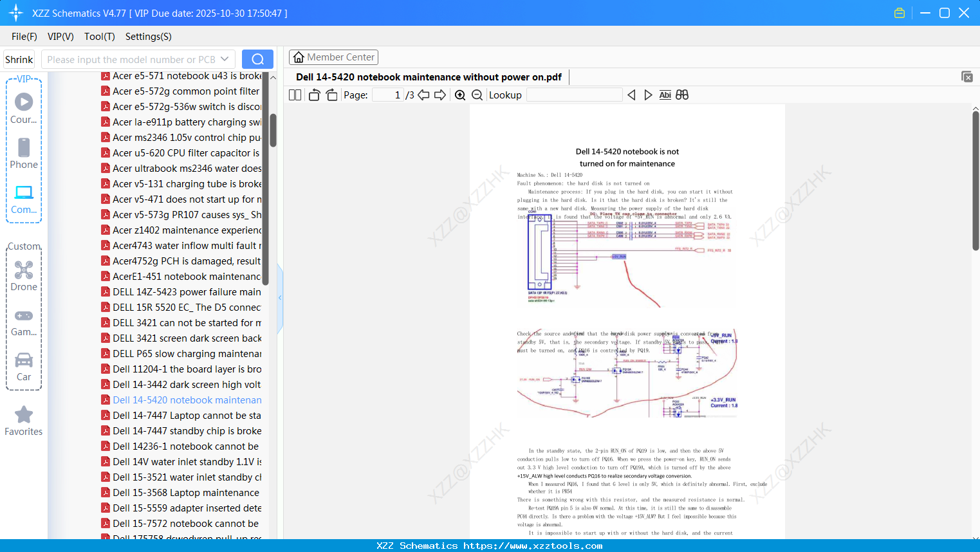This screenshot has width=980, height=552.
Task: Click the yellow toolbox icon in title bar
Action: [900, 13]
